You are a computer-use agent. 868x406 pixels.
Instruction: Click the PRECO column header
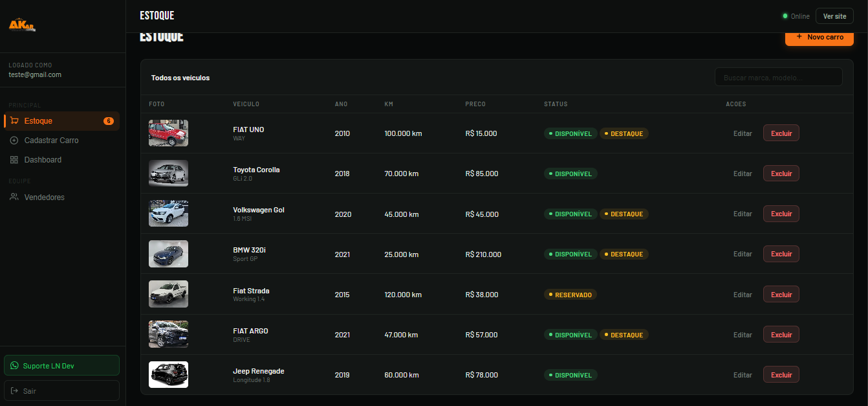point(475,104)
